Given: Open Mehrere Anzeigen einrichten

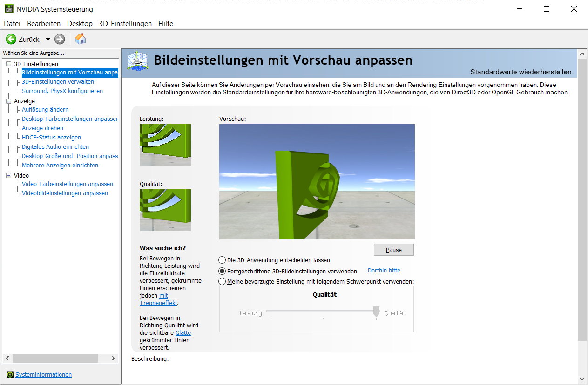Looking at the screenshot, I should [60, 166].
